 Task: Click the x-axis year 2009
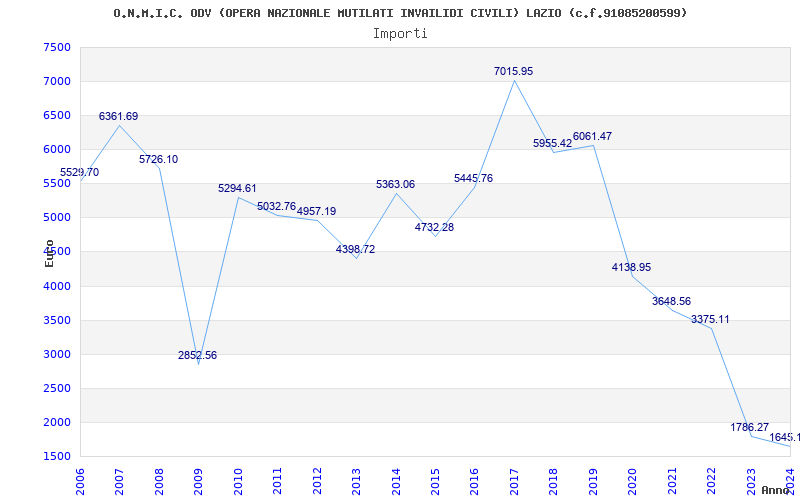click(x=198, y=481)
